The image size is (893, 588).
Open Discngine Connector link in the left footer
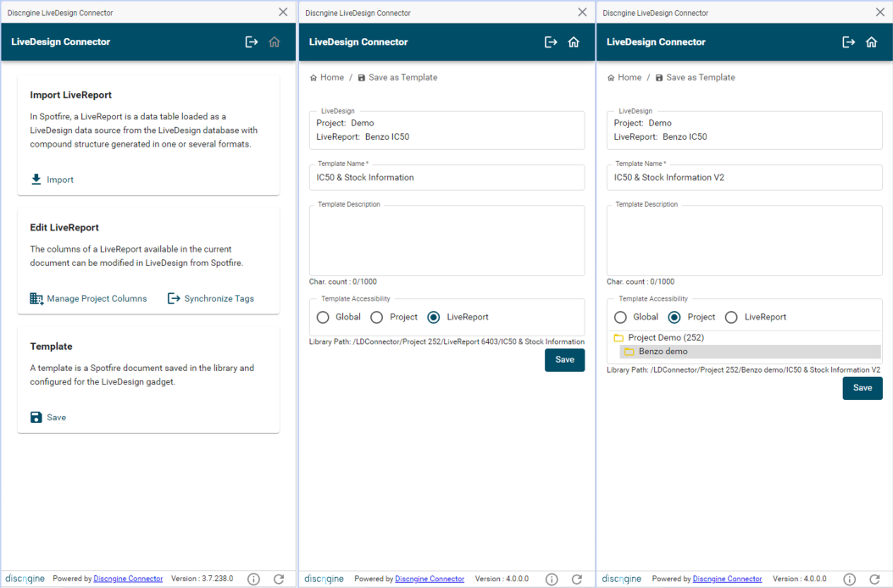point(128,579)
